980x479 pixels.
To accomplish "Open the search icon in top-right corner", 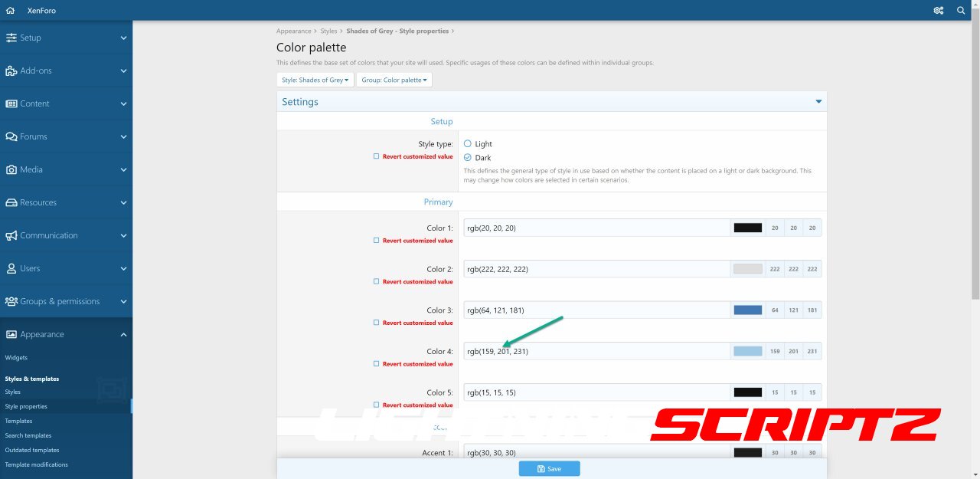I will click(961, 11).
